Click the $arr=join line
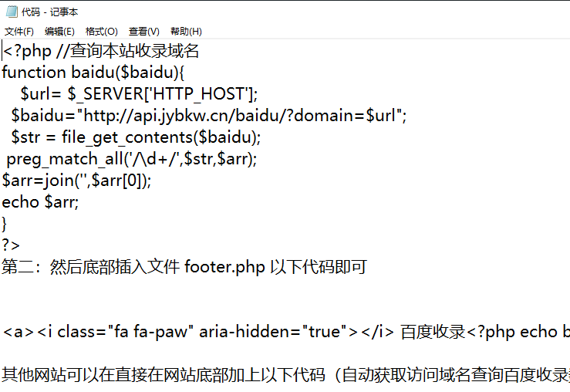570x392 pixels. click(76, 181)
